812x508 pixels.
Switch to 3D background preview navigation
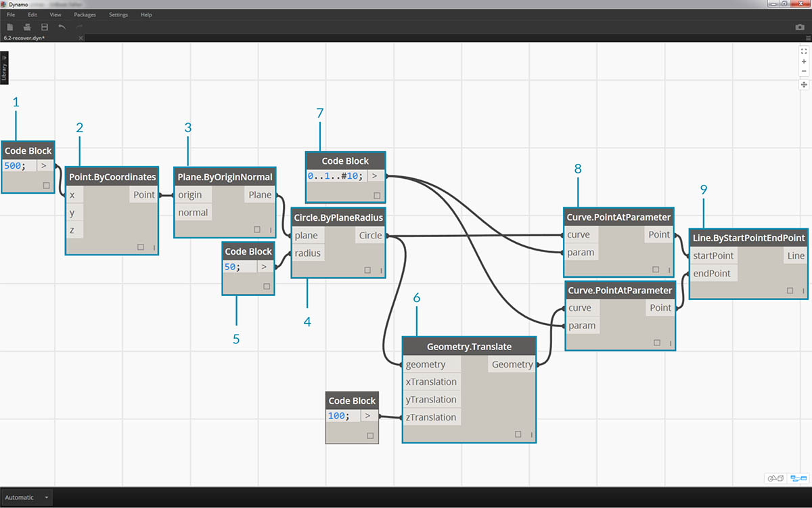(775, 478)
